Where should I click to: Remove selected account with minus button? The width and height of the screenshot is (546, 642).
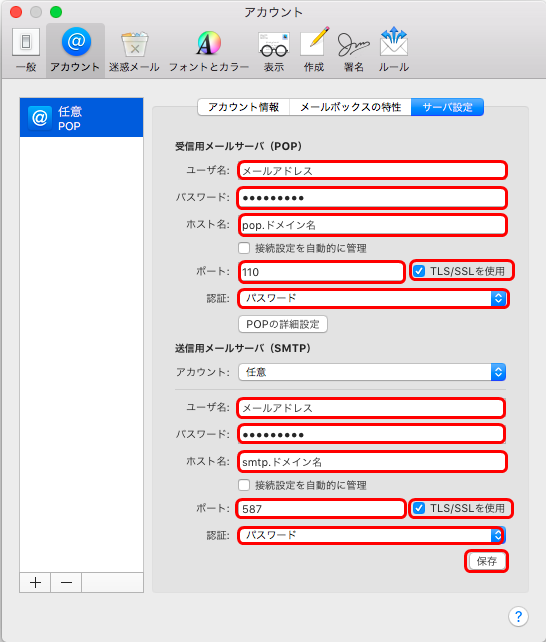[66, 582]
